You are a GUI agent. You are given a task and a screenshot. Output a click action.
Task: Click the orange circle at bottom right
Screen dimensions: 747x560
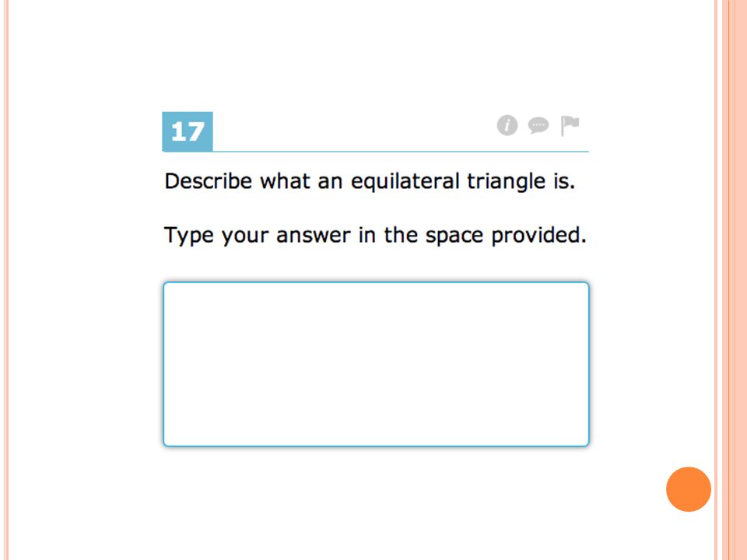[x=689, y=489]
